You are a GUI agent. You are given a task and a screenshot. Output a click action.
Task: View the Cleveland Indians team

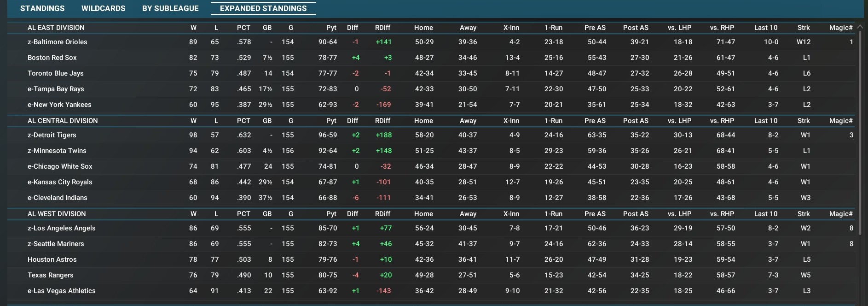[x=57, y=198]
